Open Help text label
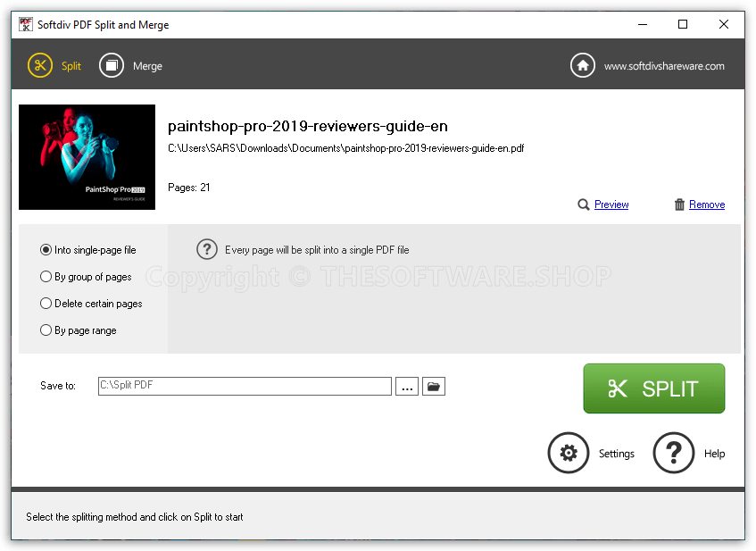The width and height of the screenshot is (756, 551). click(714, 454)
